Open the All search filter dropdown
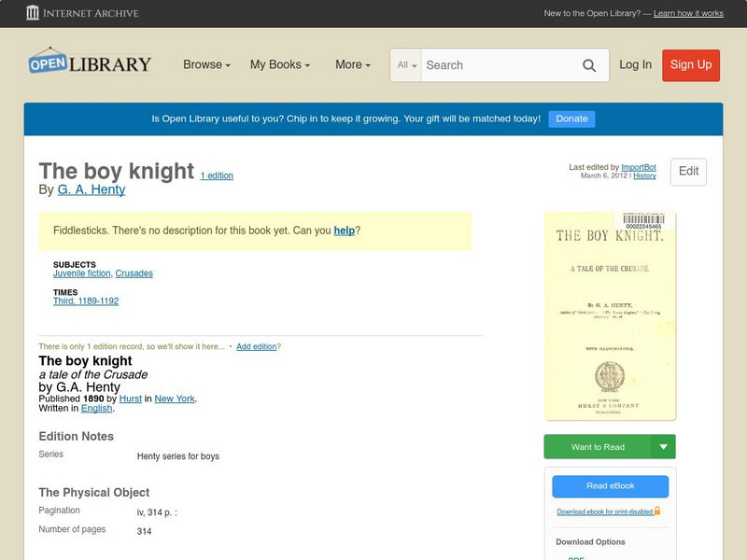The height and width of the screenshot is (560, 747). [x=407, y=65]
